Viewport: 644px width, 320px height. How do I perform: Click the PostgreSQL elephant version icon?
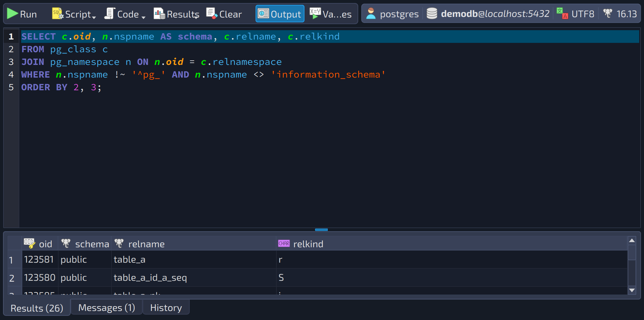click(608, 14)
